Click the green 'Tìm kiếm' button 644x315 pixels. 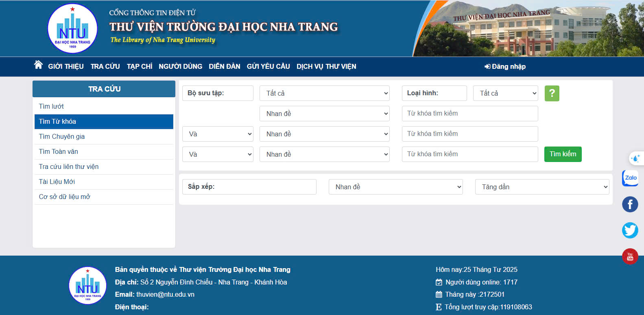click(x=563, y=154)
